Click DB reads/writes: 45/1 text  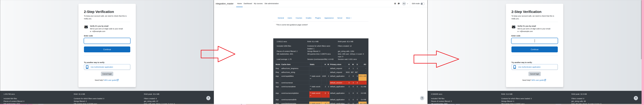tap(285, 54)
